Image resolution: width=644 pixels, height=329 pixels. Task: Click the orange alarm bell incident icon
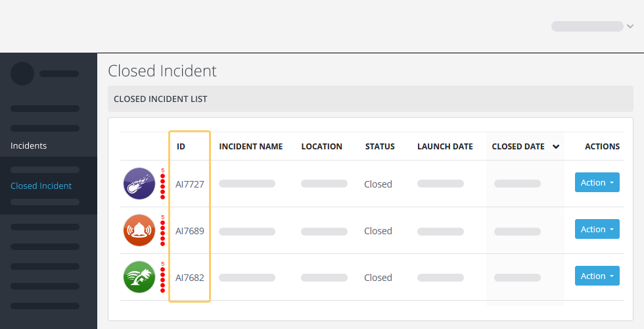(x=139, y=230)
